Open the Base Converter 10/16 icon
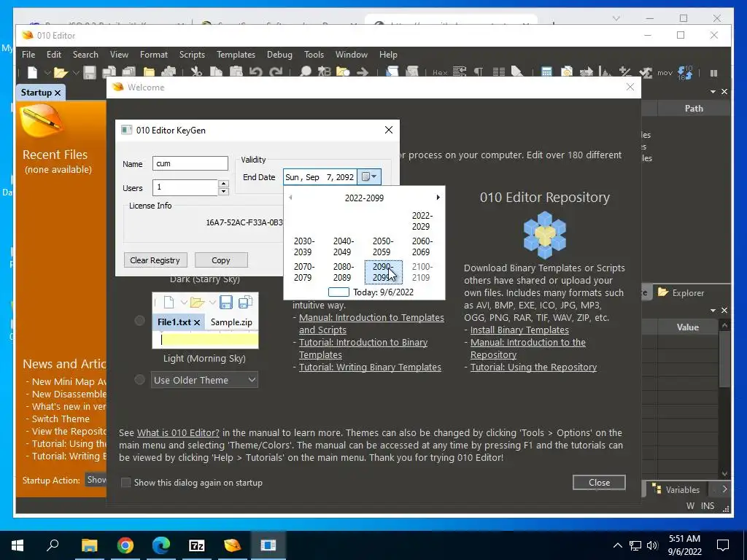 point(684,72)
